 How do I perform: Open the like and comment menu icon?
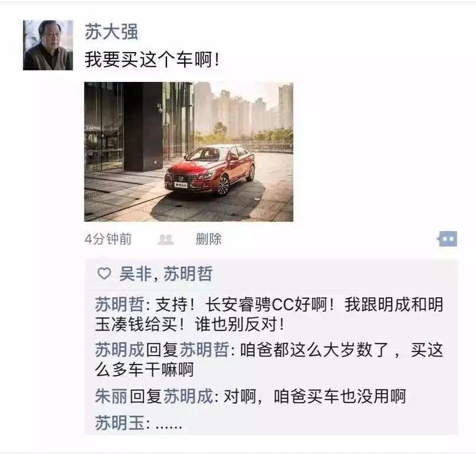tap(447, 239)
